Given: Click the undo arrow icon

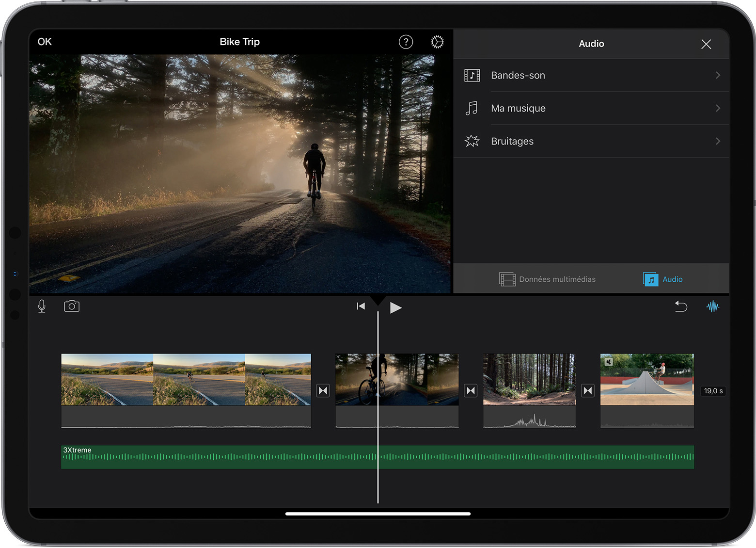Looking at the screenshot, I should [x=681, y=306].
